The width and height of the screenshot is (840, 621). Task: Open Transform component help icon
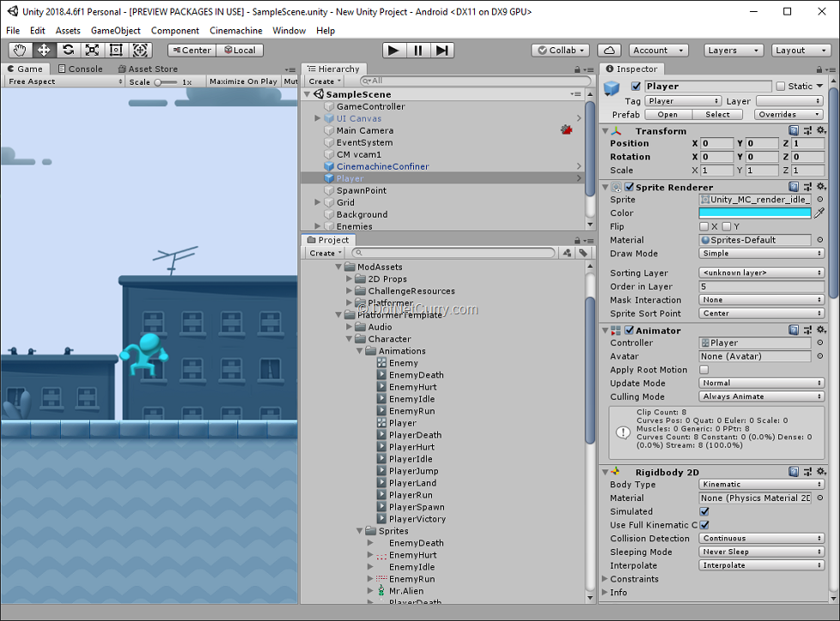(794, 130)
